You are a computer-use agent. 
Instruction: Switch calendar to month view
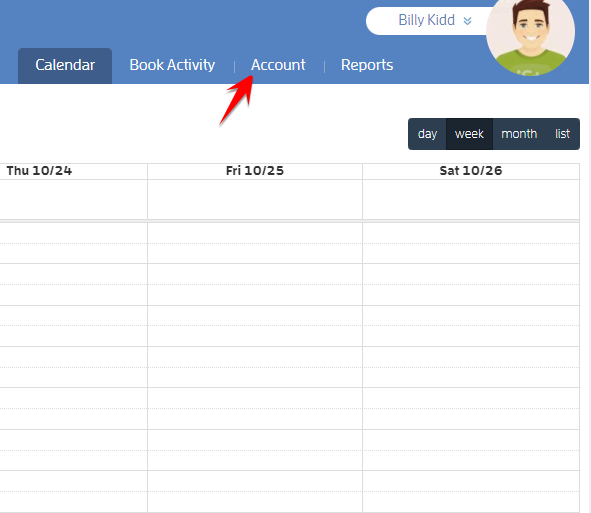tap(519, 134)
